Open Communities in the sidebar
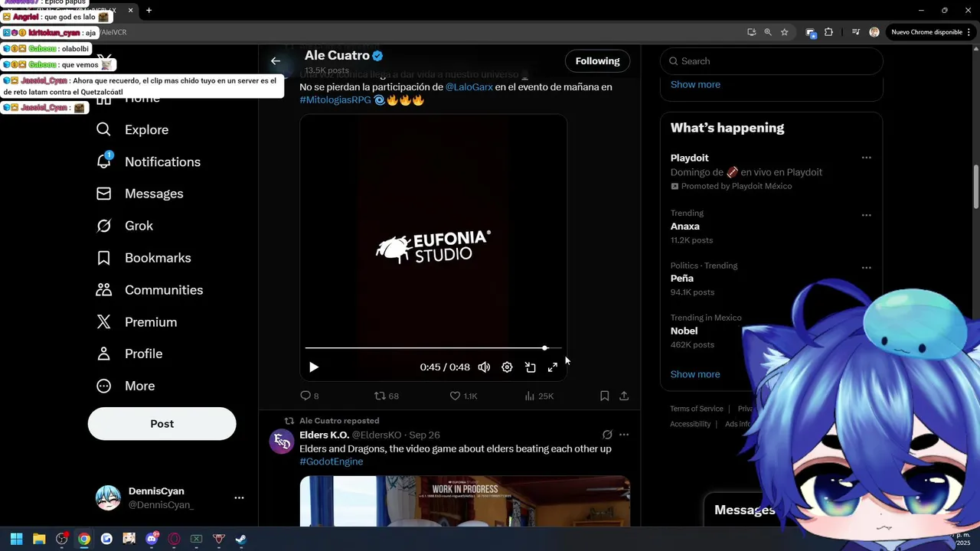The image size is (980, 551). pyautogui.click(x=149, y=291)
